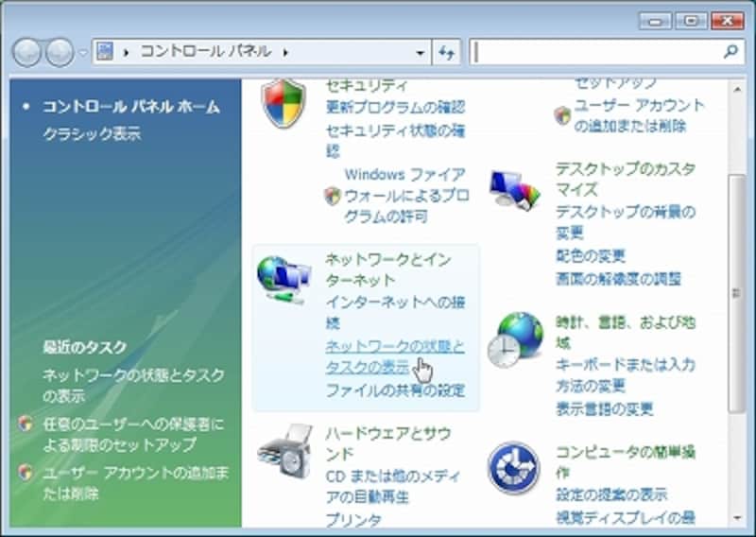This screenshot has height=537, width=756.
Task: Click the Back navigation arrow button
Action: pos(26,52)
